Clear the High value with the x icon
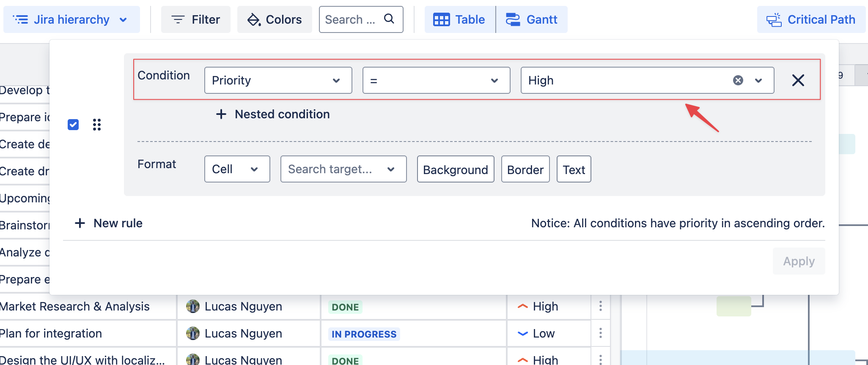This screenshot has width=868, height=365. (x=738, y=80)
